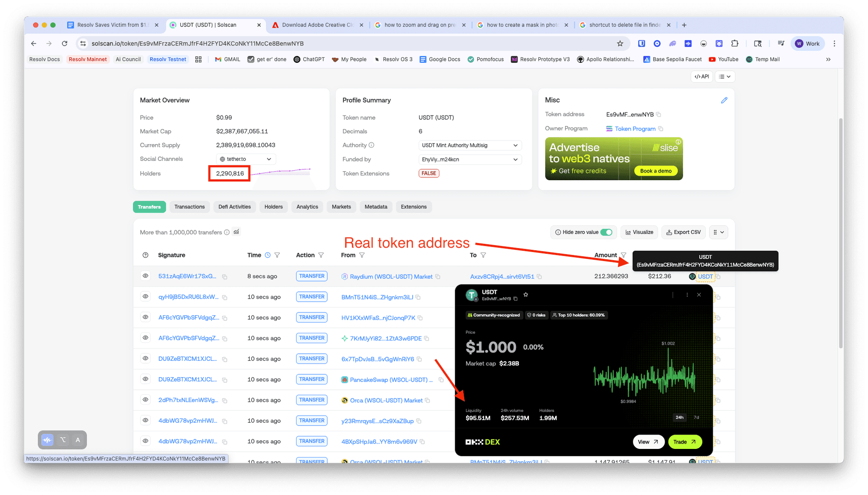Click the edit pencil icon in Misc
This screenshot has height=495, width=868.
coord(724,100)
